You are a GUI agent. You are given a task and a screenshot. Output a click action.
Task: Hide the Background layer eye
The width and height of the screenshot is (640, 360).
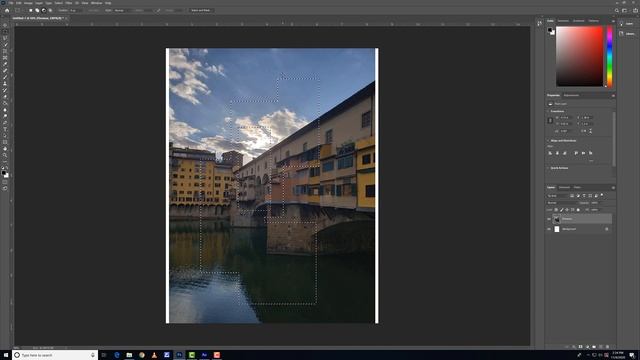pos(549,229)
